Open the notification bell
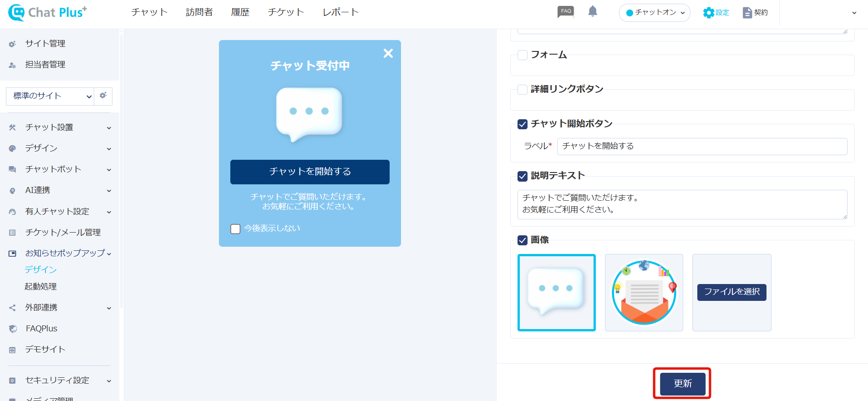The width and height of the screenshot is (868, 401). [x=592, y=11]
